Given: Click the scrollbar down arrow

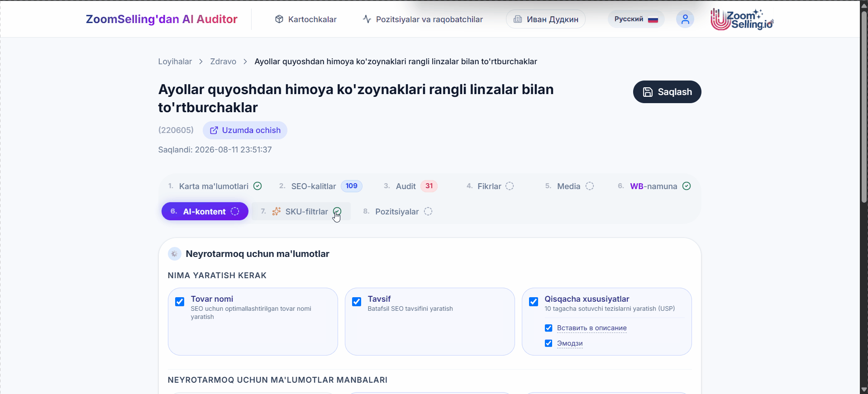Looking at the screenshot, I should pyautogui.click(x=864, y=389).
